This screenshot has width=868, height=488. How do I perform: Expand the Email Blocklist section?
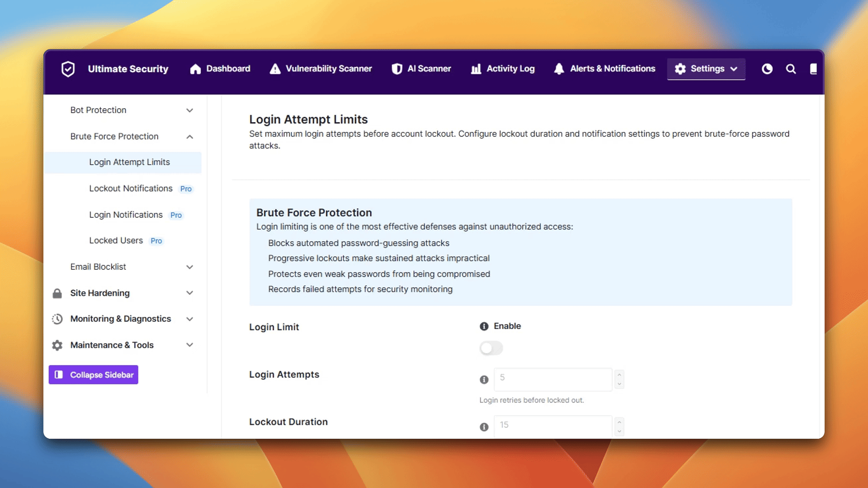(x=189, y=267)
